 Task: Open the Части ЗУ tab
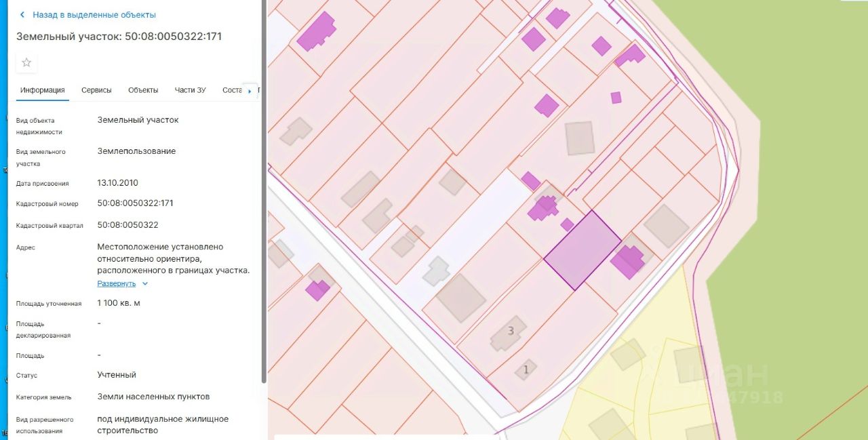[190, 90]
